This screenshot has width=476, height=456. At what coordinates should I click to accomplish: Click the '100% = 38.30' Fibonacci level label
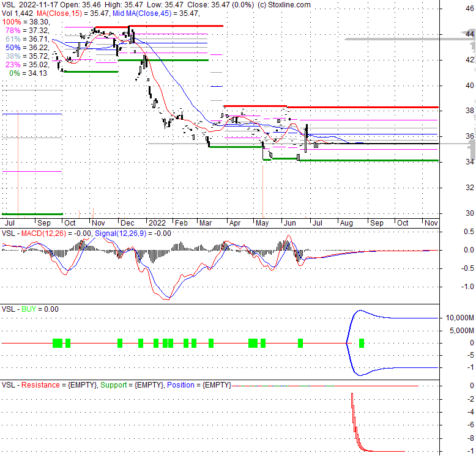pos(26,22)
